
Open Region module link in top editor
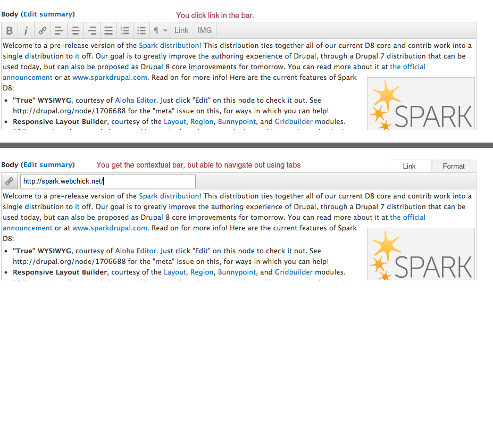tap(202, 122)
